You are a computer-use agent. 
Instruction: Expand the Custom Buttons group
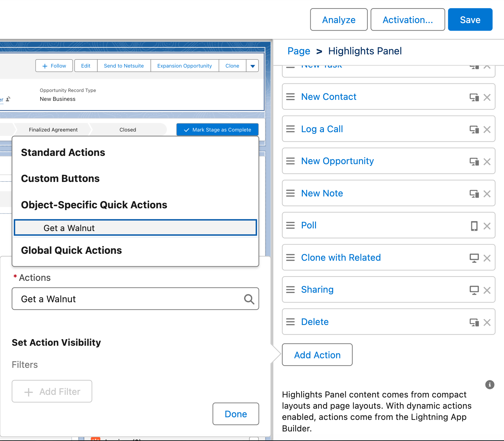pos(60,179)
